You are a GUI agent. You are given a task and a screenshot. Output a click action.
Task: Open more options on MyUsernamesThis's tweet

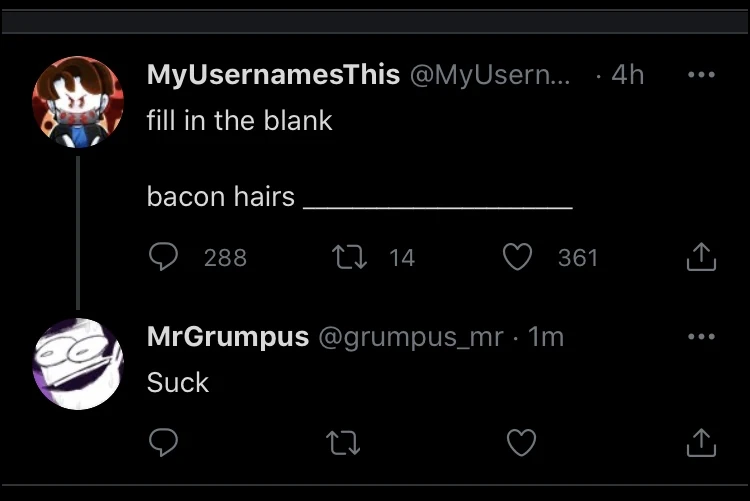(701, 75)
